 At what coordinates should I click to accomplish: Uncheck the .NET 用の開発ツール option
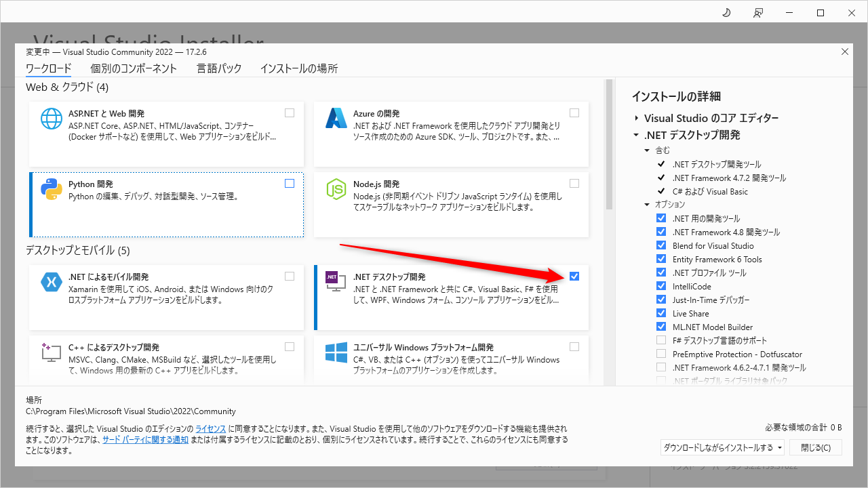click(x=661, y=218)
